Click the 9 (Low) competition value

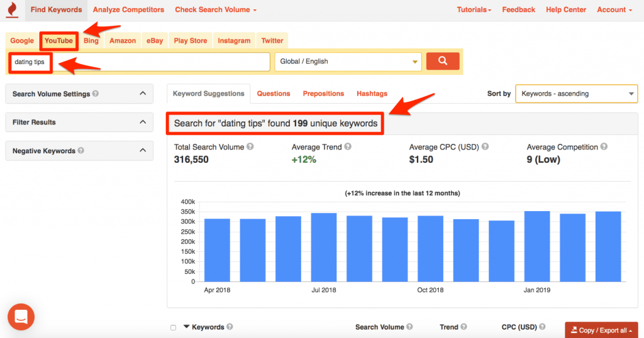[x=543, y=160]
